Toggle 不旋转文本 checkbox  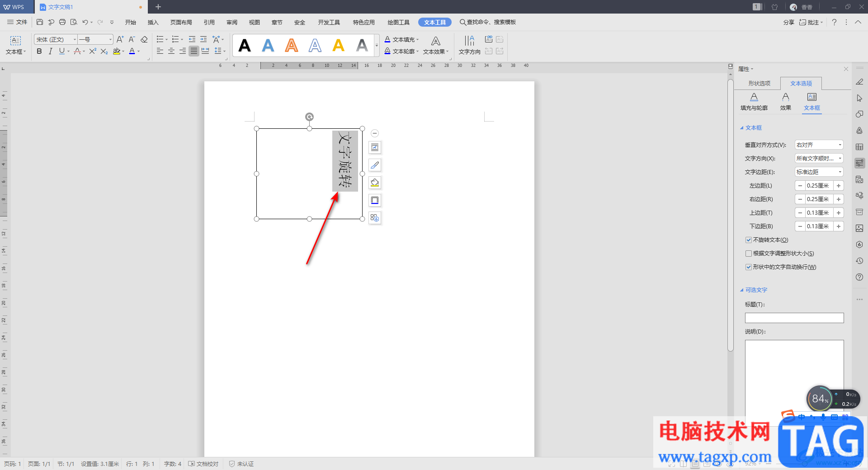[749, 240]
